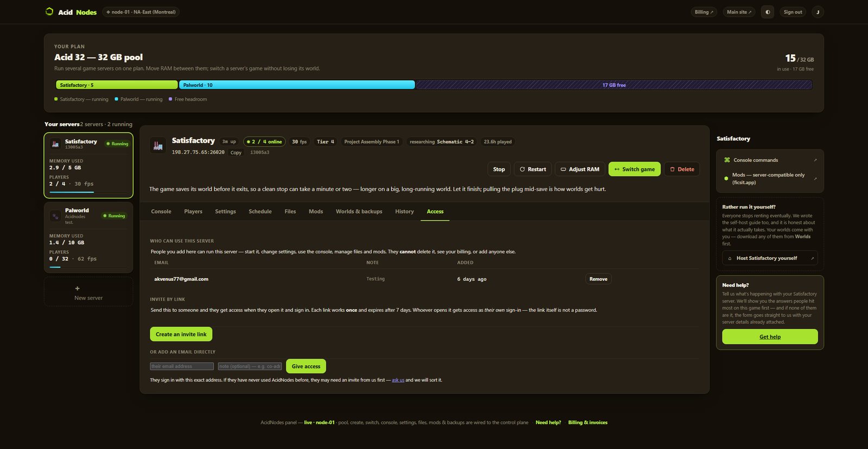Click the Palworld icon in the server list
The image size is (868, 449).
coord(55,216)
